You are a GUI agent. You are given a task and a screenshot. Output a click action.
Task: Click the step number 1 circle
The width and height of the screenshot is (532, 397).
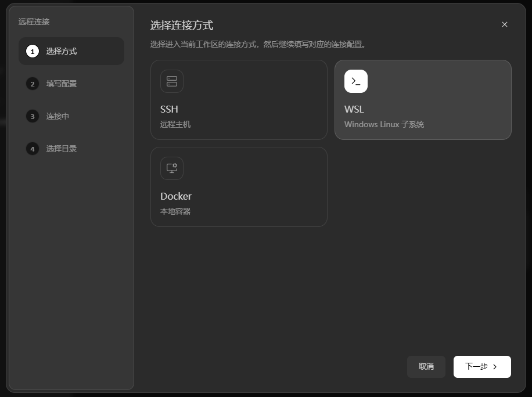click(x=33, y=51)
